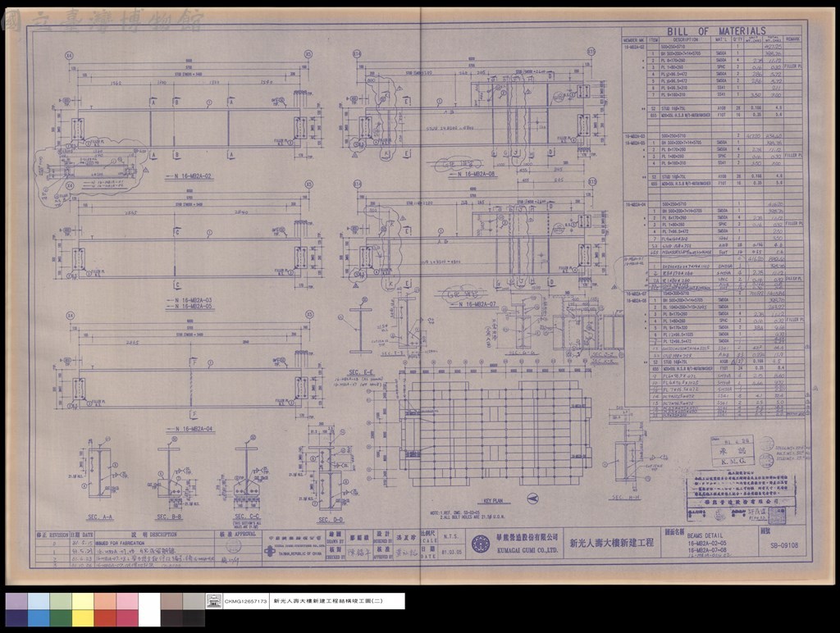This screenshot has width=840, height=633.
Task: Click the north arrow symbol beside Key Plan
Action: (532, 499)
